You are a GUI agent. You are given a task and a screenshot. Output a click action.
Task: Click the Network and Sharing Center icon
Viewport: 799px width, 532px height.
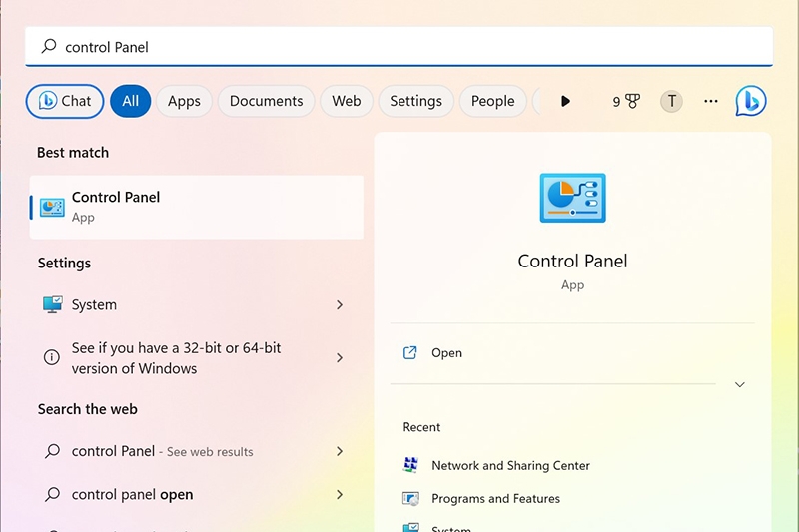(410, 465)
